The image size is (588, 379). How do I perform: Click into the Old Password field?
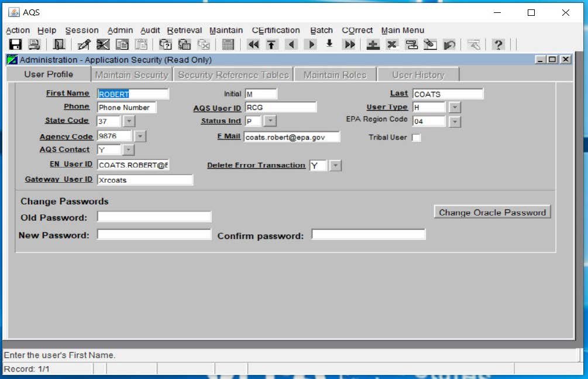[x=154, y=217]
